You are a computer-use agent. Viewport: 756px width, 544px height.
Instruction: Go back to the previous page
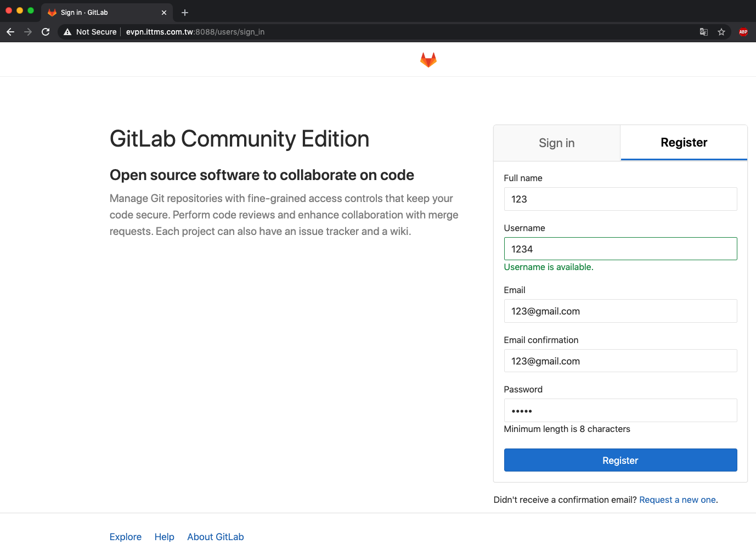tap(10, 32)
